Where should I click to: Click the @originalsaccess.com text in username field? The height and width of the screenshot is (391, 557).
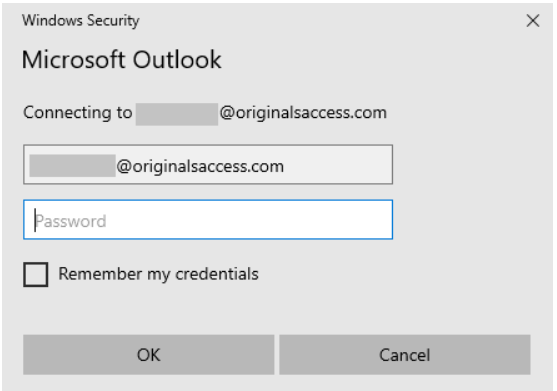200,166
